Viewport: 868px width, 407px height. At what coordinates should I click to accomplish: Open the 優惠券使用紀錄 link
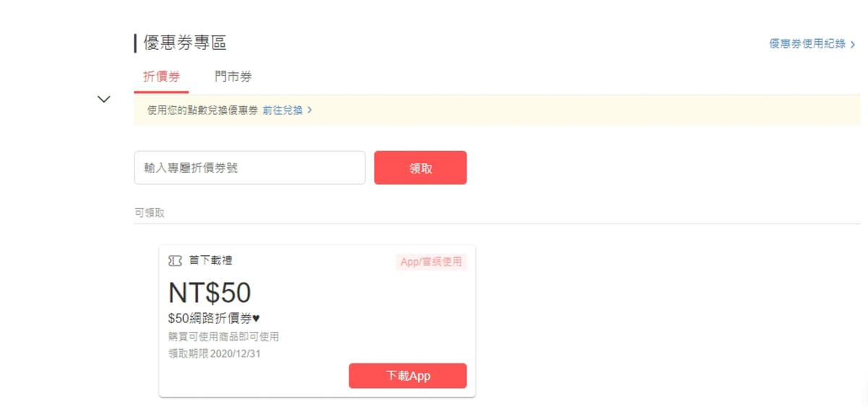click(x=807, y=44)
